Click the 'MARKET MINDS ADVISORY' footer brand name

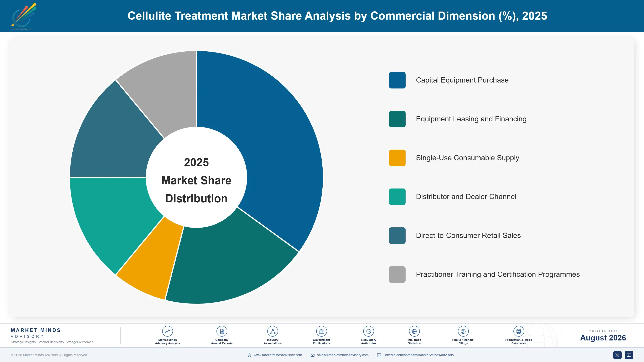click(36, 333)
